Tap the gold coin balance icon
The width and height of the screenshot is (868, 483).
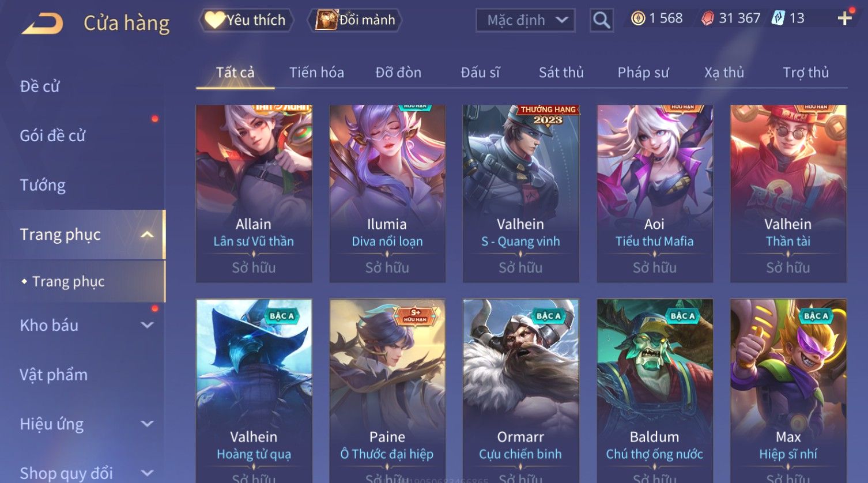638,18
